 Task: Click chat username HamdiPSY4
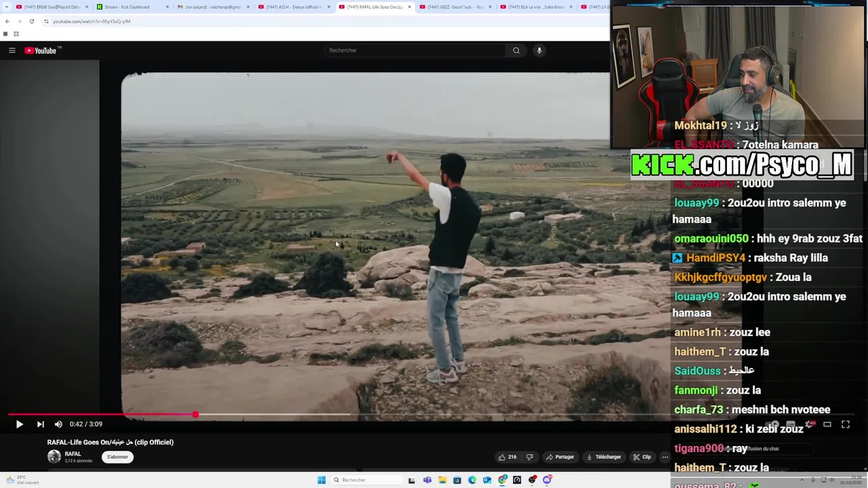click(715, 258)
